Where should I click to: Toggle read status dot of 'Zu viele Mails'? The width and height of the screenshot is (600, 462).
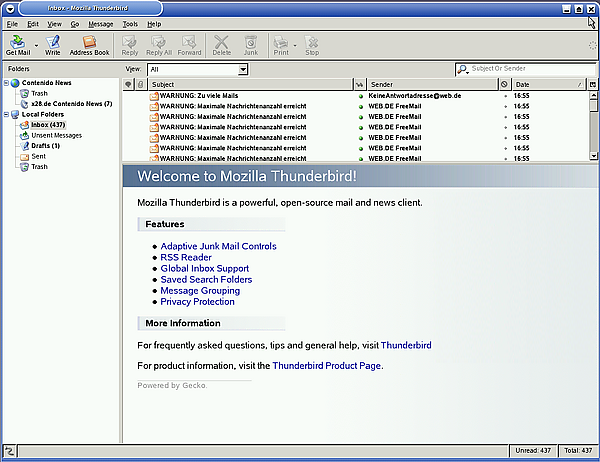coord(360,96)
